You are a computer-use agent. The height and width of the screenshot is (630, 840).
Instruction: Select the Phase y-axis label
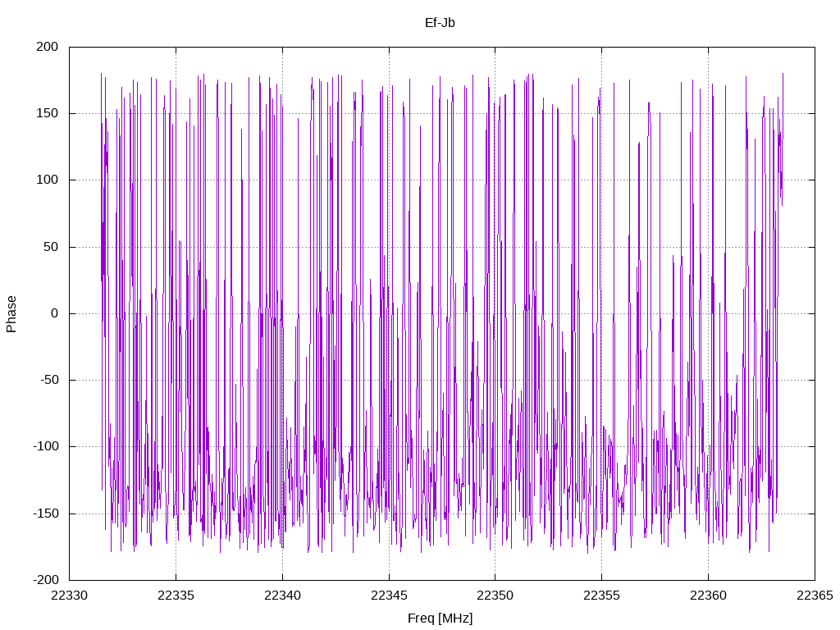click(11, 314)
